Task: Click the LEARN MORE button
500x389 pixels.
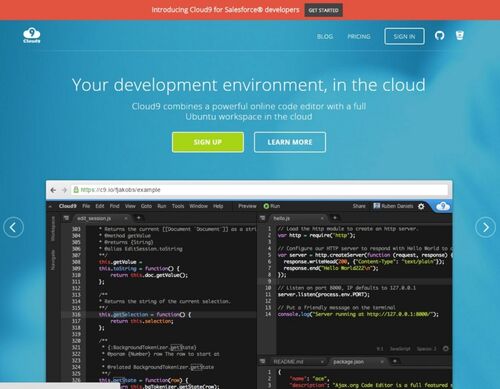Action: pyautogui.click(x=290, y=142)
